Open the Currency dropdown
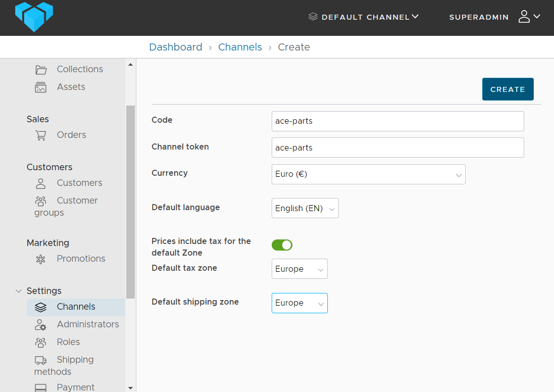Image resolution: width=554 pixels, height=392 pixels. [368, 174]
